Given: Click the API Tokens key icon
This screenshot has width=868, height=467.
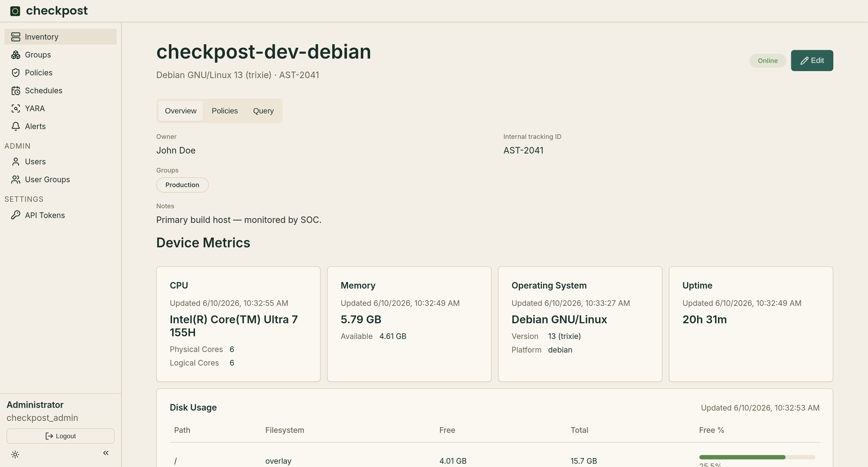Looking at the screenshot, I should [x=15, y=215].
